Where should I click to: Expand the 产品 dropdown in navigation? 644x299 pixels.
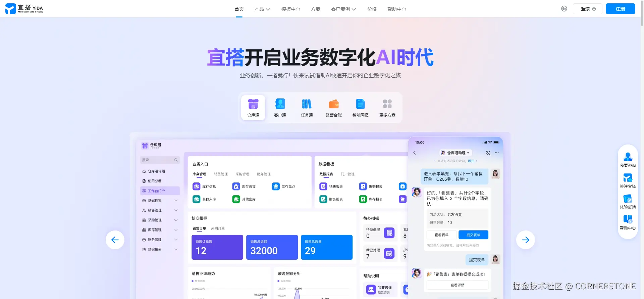pos(262,9)
